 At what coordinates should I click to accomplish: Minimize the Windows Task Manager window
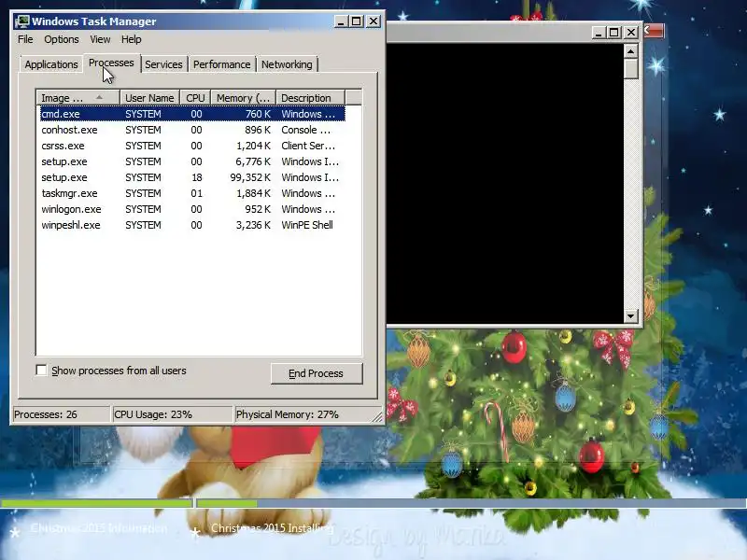click(340, 21)
